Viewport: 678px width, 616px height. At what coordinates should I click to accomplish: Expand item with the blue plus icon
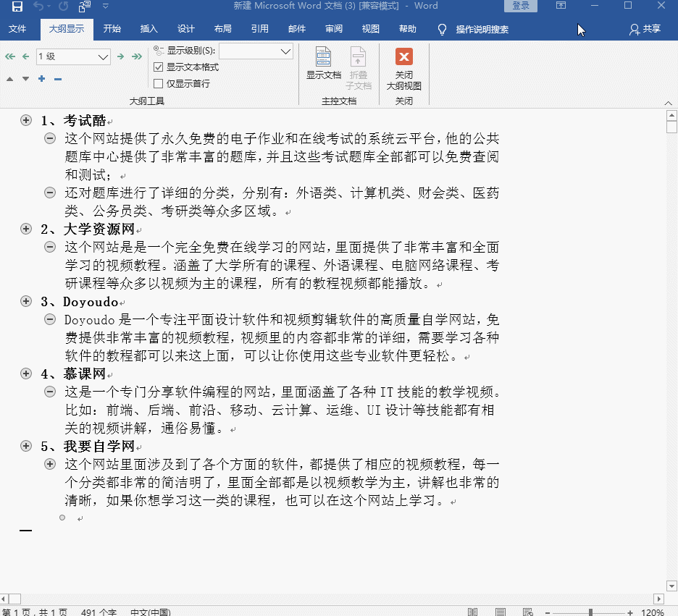point(41,79)
